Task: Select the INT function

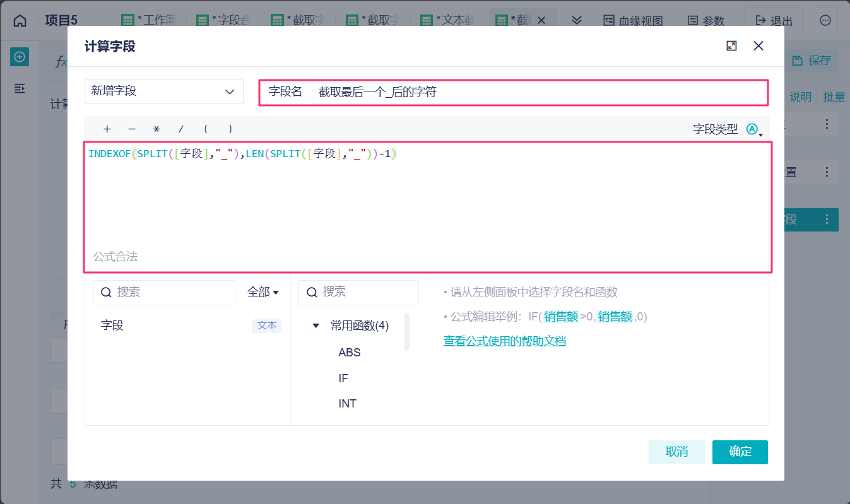Action: pos(348,404)
